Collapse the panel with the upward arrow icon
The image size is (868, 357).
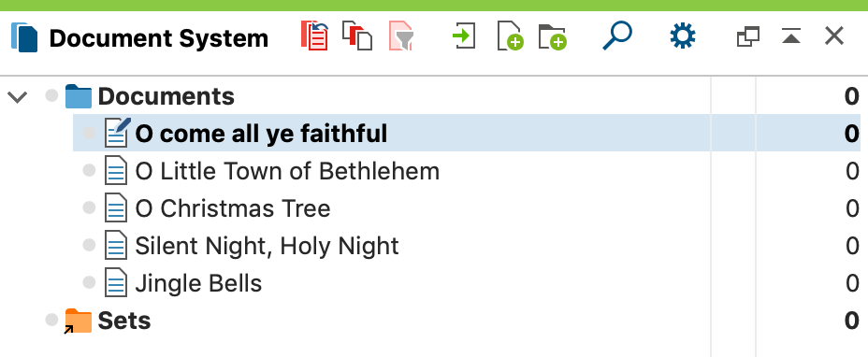point(791,37)
